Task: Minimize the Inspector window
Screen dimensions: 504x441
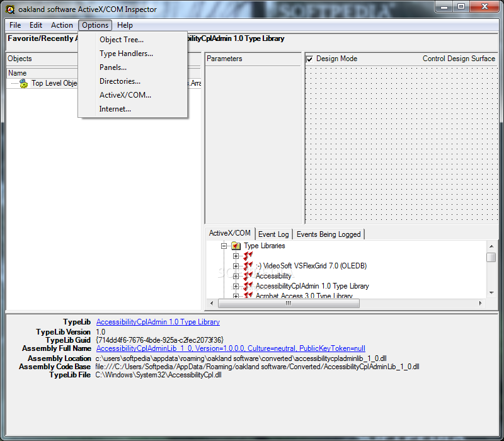Action: (444, 7)
